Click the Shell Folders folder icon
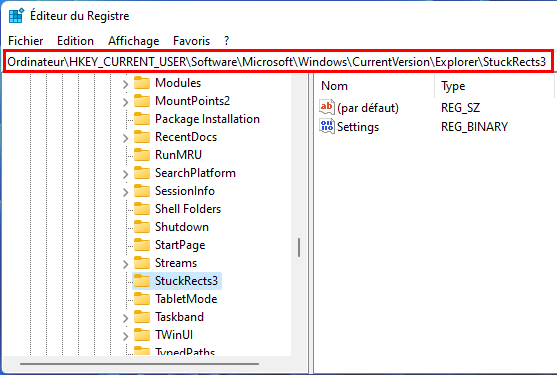Image resolution: width=557 pixels, height=375 pixels. [142, 209]
